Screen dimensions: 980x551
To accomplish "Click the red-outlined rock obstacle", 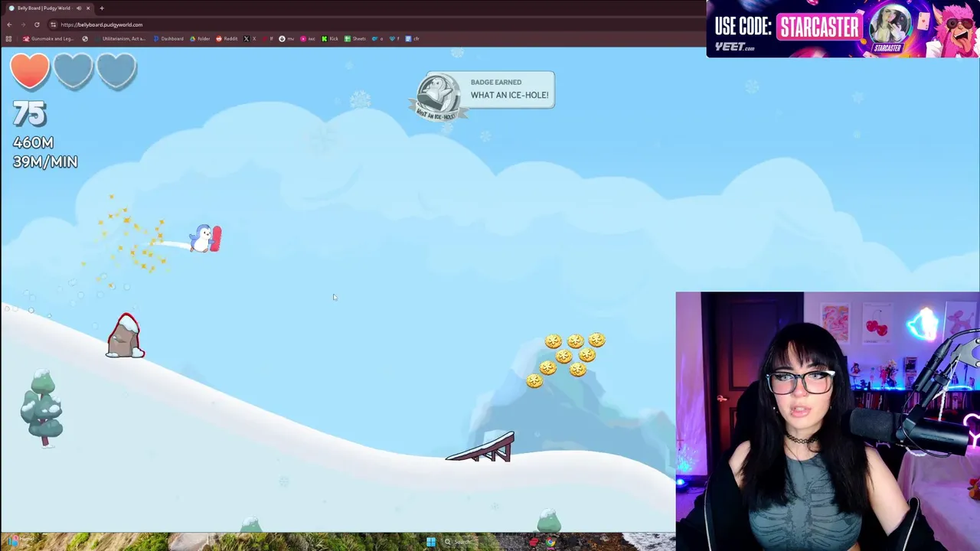I will click(125, 336).
